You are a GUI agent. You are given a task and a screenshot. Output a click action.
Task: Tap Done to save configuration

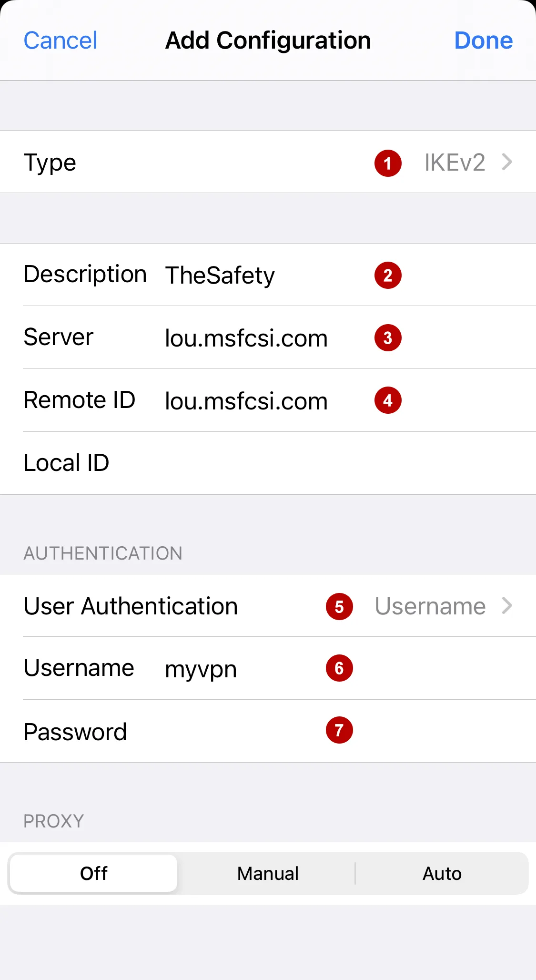(x=484, y=41)
